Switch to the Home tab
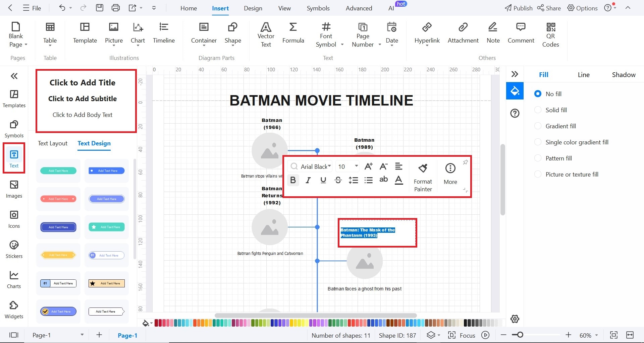 [189, 8]
